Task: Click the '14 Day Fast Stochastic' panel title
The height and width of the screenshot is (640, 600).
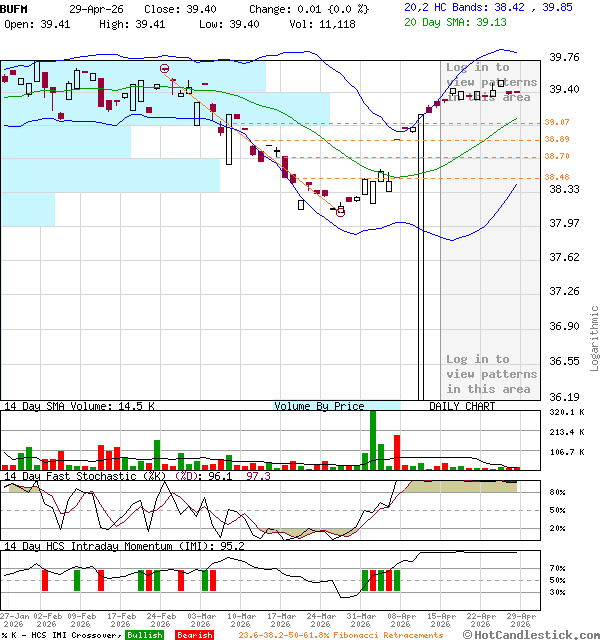Action: (x=100, y=477)
